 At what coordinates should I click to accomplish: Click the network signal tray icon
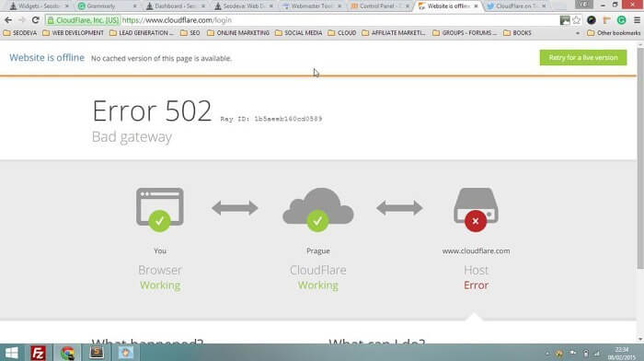click(596, 354)
